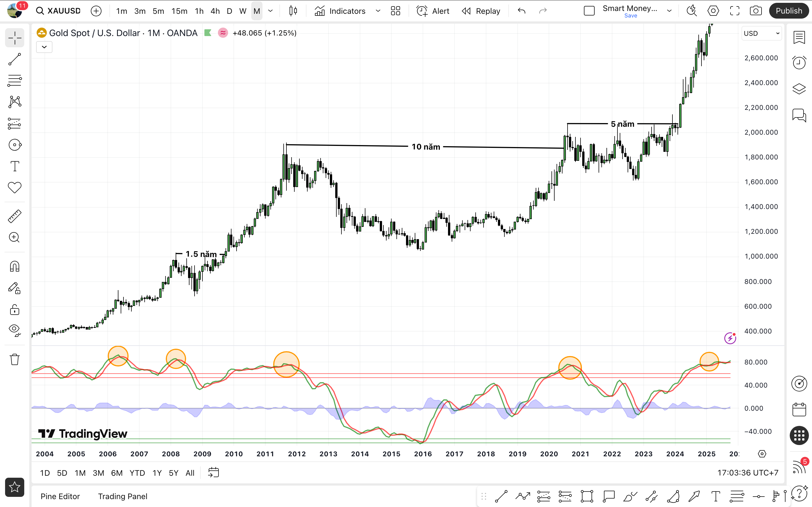Click the XAUUSD symbol search field

coord(64,11)
